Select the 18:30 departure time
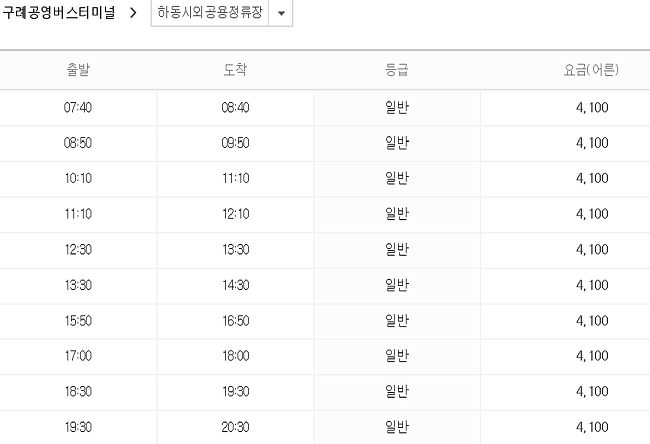The height and width of the screenshot is (444, 650). click(78, 392)
